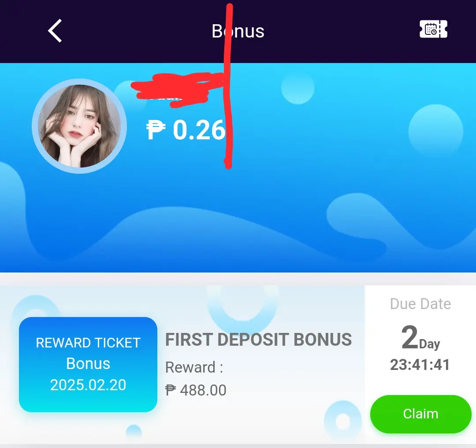Click the 23:41:41 countdown timer
This screenshot has height=448, width=476.
coord(420,365)
